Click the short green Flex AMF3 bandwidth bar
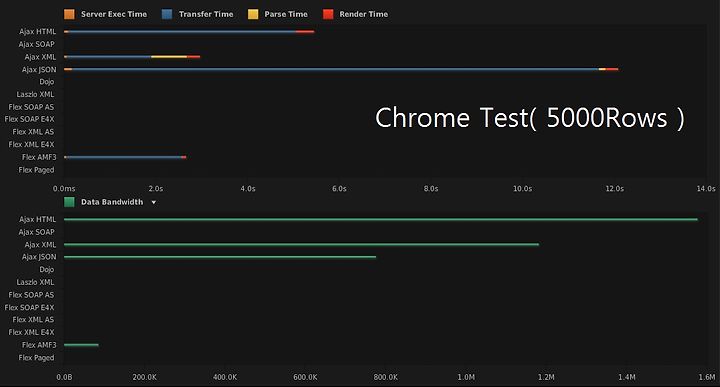The height and width of the screenshot is (387, 720). pyautogui.click(x=81, y=345)
